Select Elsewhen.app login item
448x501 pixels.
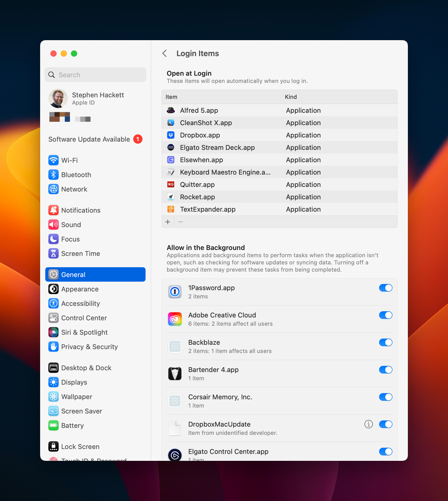coord(279,160)
